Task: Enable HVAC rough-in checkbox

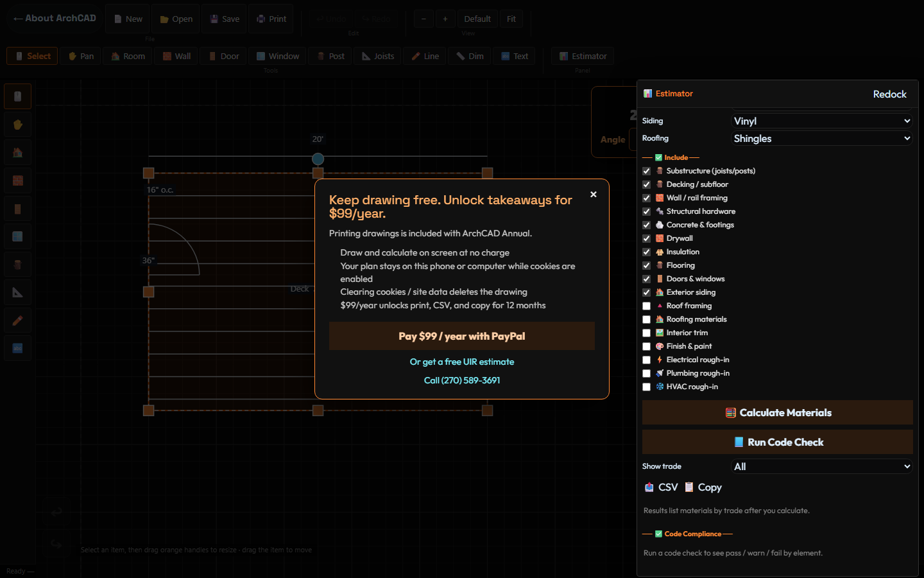Action: point(647,387)
